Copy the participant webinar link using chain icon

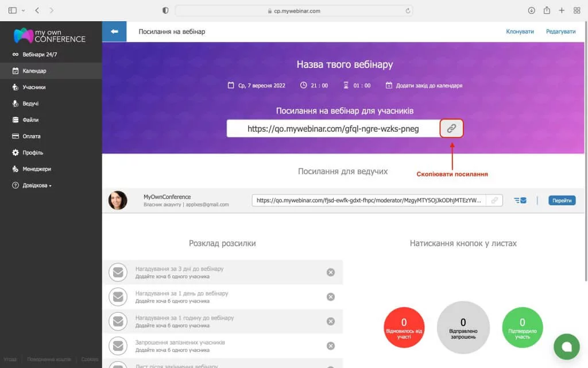click(451, 128)
